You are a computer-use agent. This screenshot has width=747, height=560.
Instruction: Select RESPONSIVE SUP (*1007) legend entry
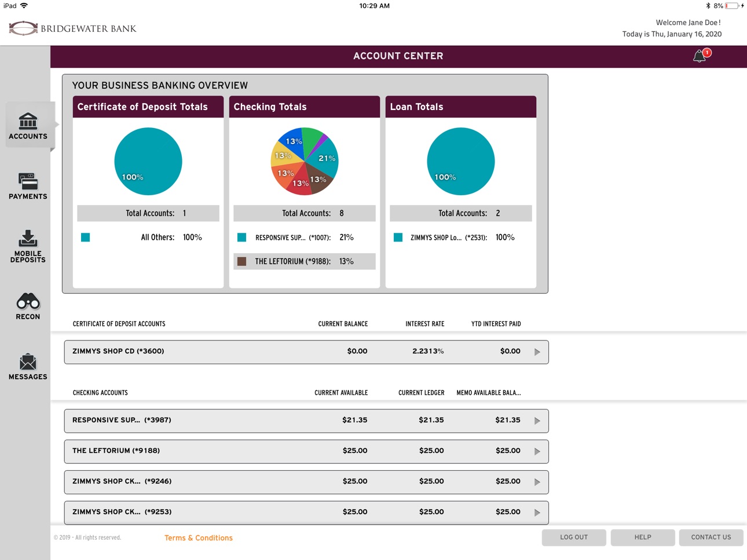point(305,237)
